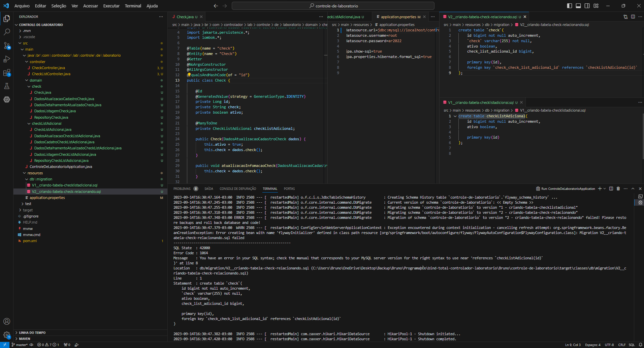The width and height of the screenshot is (644, 348).
Task: Switch to the CONSOLE DE DEPURAÇÃO tab
Action: pyautogui.click(x=238, y=188)
